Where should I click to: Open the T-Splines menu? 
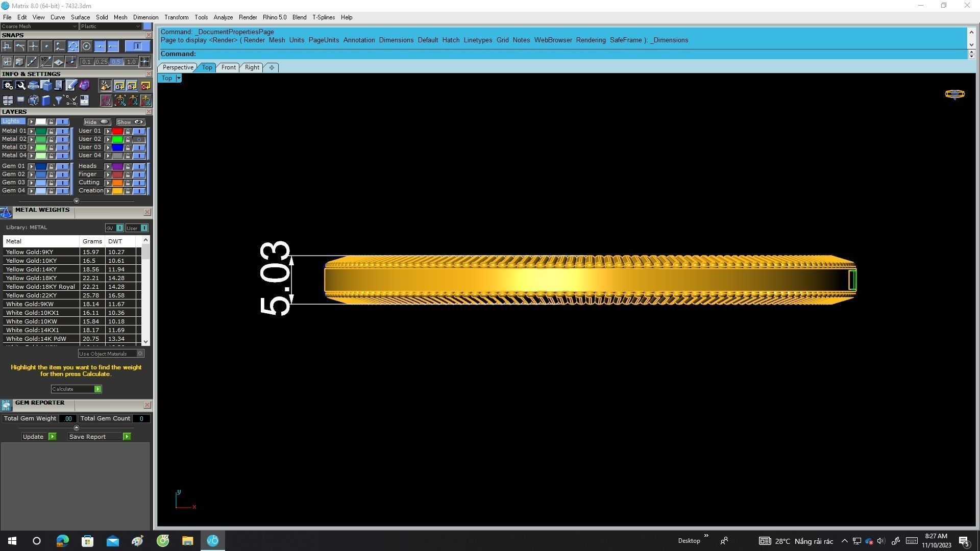coord(323,17)
